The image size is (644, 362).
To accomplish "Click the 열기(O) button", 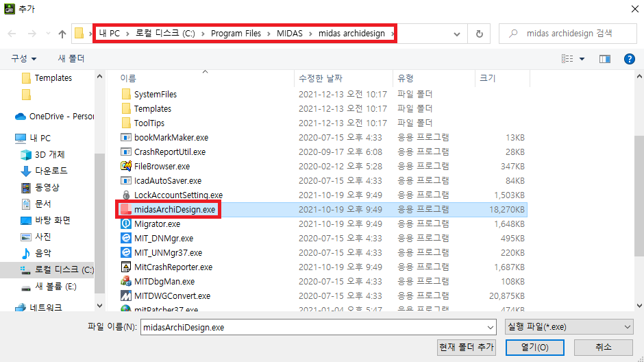I will pyautogui.click(x=535, y=347).
